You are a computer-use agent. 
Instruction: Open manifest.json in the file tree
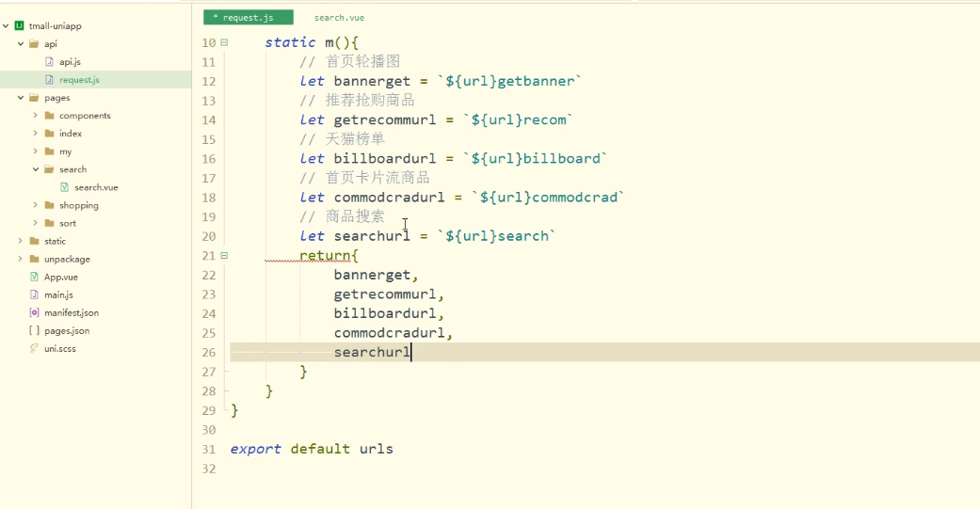(x=72, y=313)
